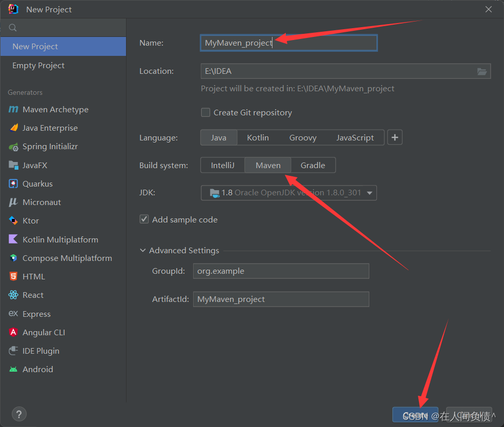
Task: Close the New Project dialog
Action: click(488, 9)
